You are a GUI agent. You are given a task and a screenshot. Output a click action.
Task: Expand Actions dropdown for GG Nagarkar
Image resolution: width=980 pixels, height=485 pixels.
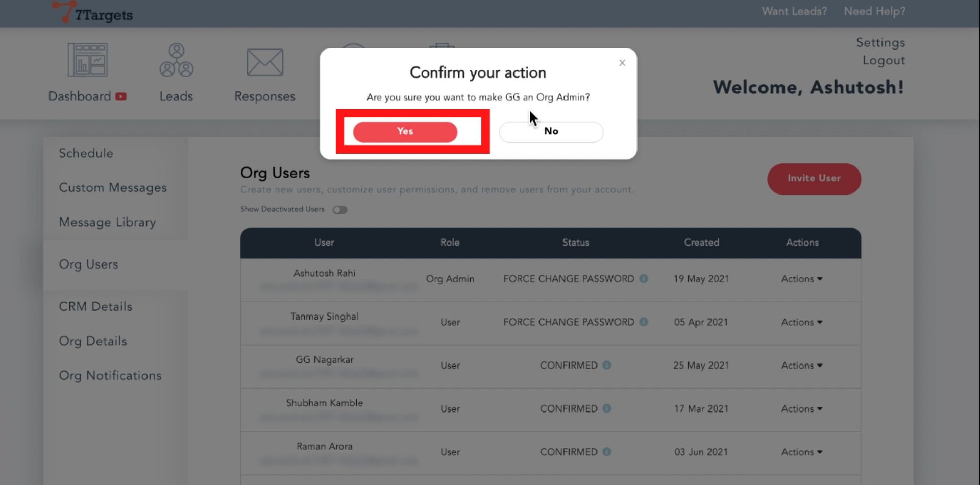coord(801,366)
